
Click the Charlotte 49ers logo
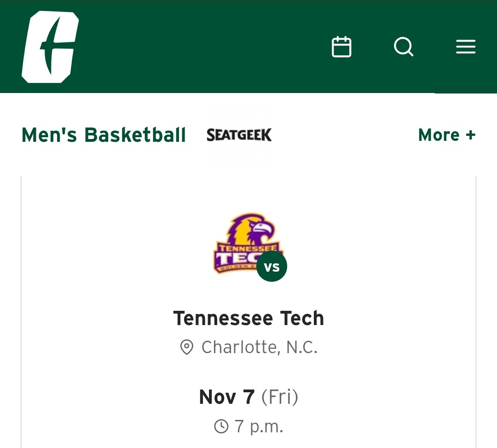50,47
